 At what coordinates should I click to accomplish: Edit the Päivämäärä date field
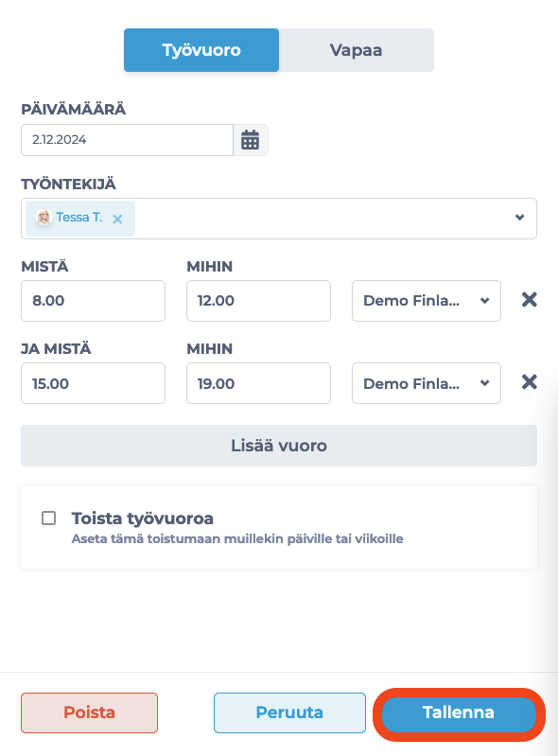click(128, 140)
